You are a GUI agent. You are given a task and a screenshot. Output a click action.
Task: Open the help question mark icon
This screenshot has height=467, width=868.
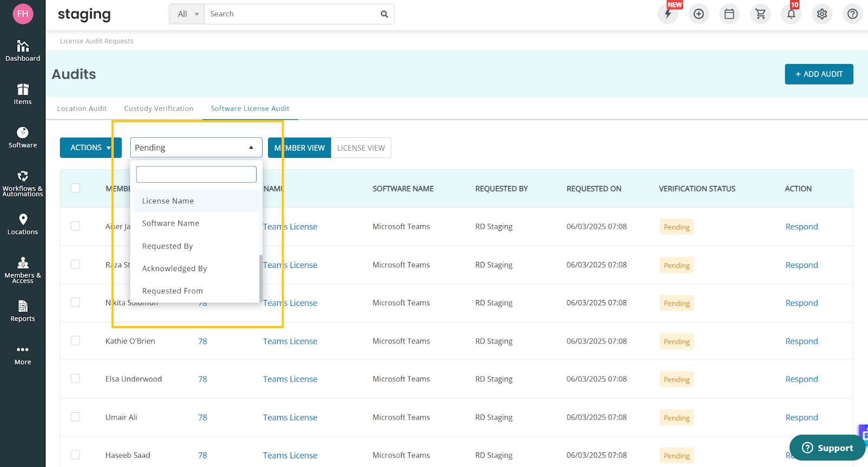click(853, 14)
